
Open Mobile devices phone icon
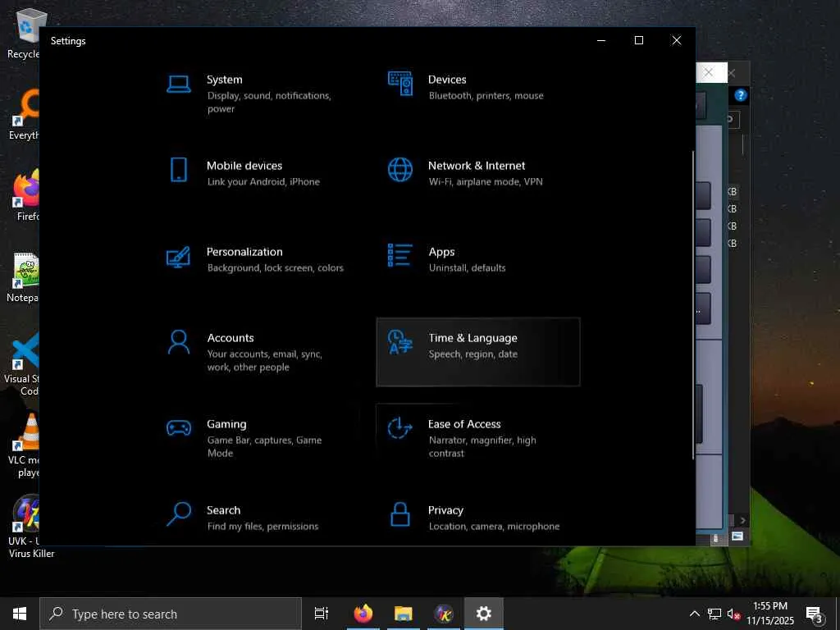coord(179,170)
